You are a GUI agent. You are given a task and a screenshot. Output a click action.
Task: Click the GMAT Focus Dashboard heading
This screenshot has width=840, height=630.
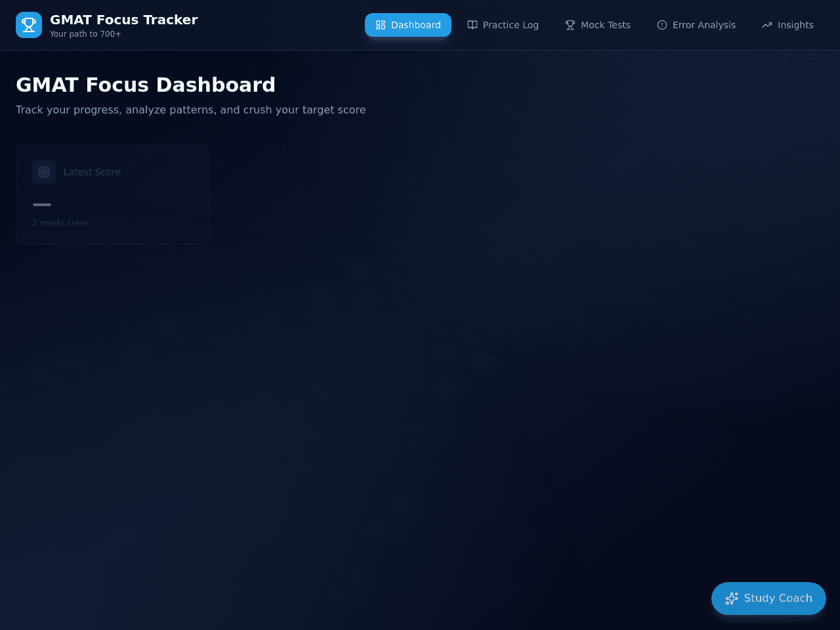(x=146, y=85)
